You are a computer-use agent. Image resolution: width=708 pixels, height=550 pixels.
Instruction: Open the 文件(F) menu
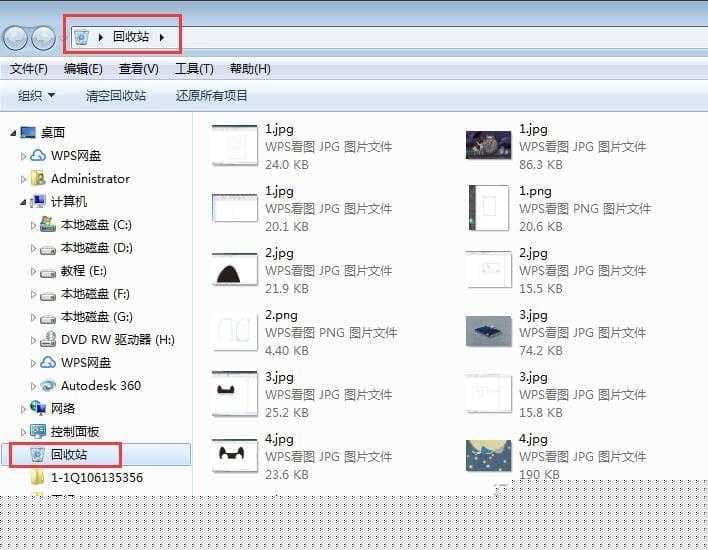coord(29,69)
